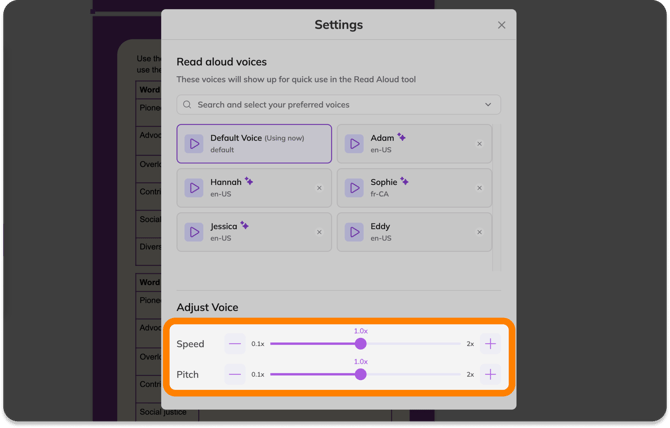Click the 2x maximum label on Speed

tap(470, 344)
